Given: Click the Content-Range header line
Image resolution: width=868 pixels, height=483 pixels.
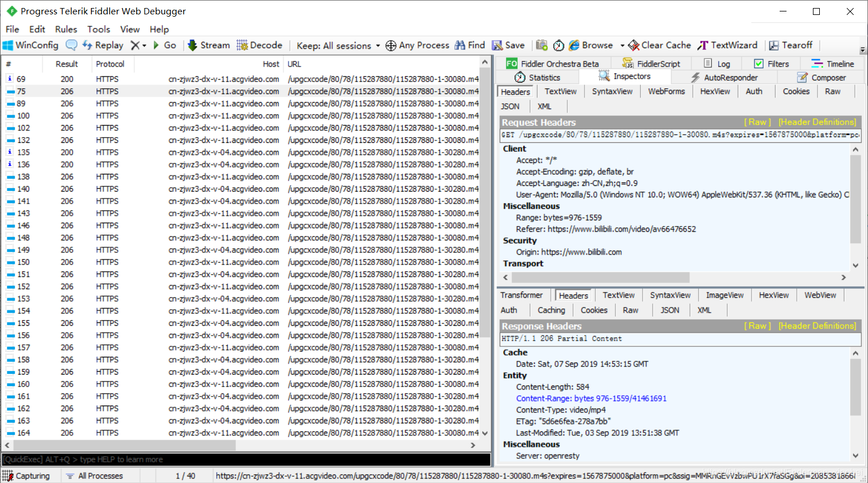Looking at the screenshot, I should tap(591, 398).
